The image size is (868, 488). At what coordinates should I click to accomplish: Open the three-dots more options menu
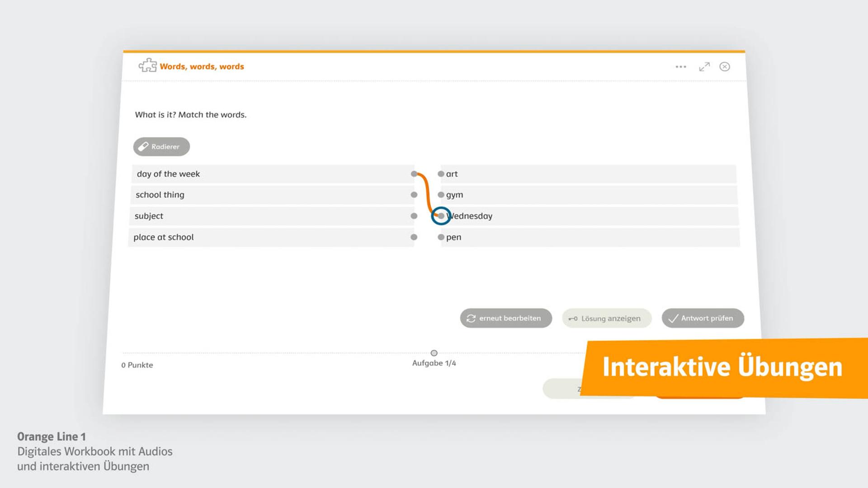(681, 67)
